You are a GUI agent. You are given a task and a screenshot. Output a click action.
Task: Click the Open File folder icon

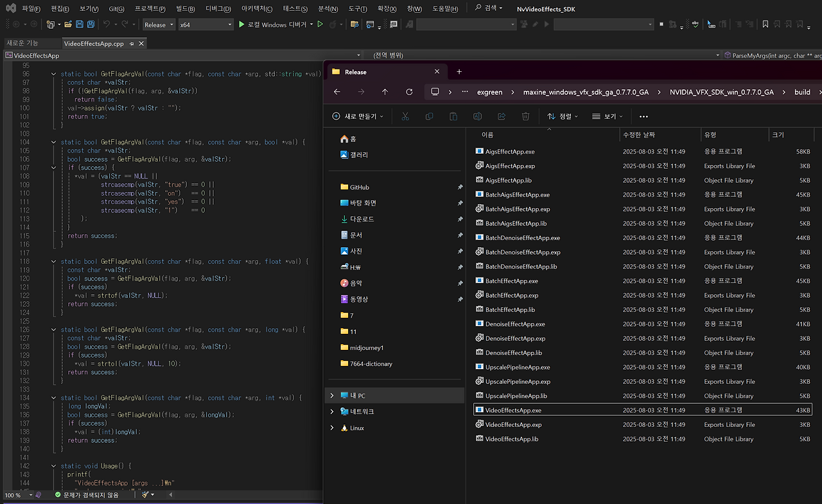(x=68, y=24)
